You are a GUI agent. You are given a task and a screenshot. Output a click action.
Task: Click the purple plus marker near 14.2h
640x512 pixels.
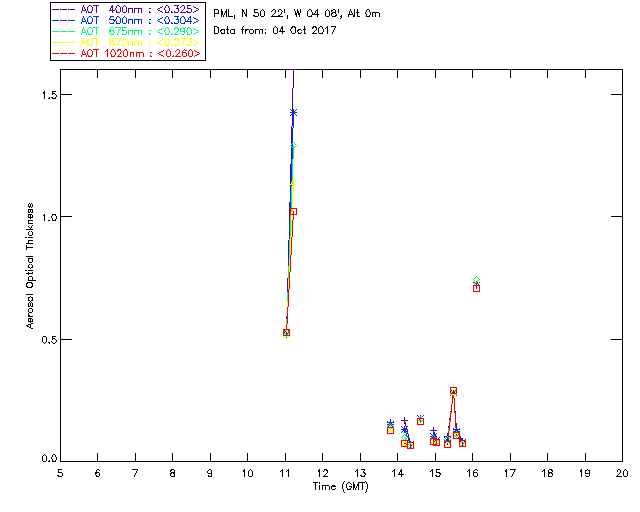tap(404, 421)
